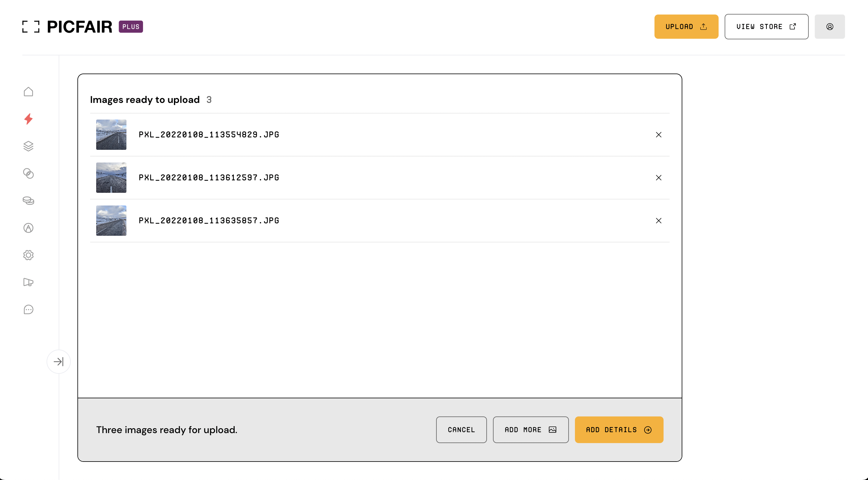
Task: Remove PXL_20220108_113612597.JPG from upload list
Action: (658, 178)
